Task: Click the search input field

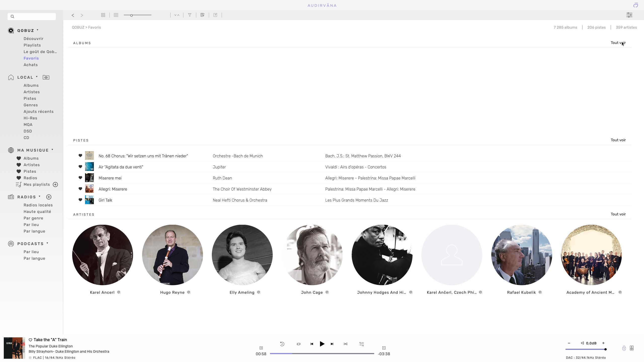Action: (32, 17)
